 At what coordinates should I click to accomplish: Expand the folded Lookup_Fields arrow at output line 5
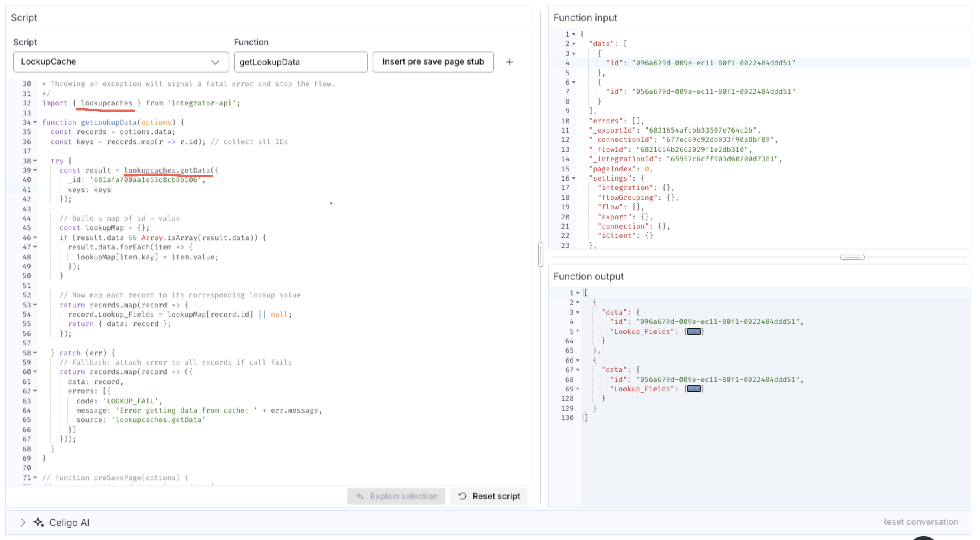(577, 331)
